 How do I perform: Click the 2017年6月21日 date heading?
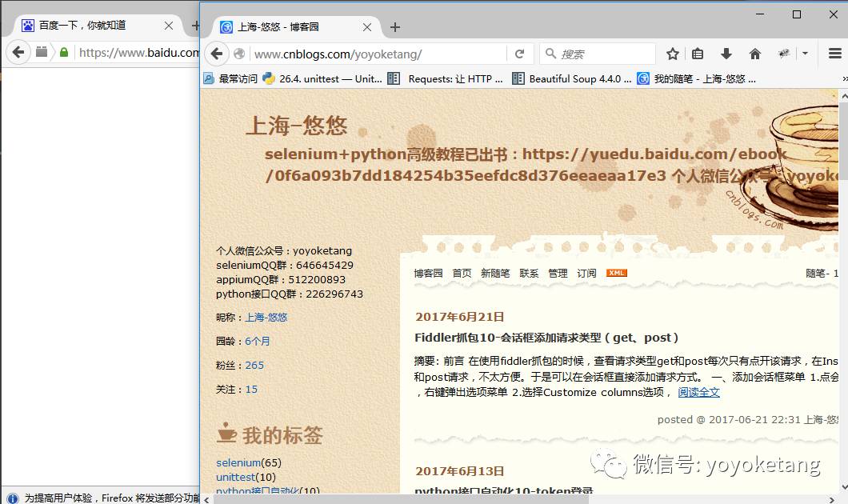tap(460, 317)
